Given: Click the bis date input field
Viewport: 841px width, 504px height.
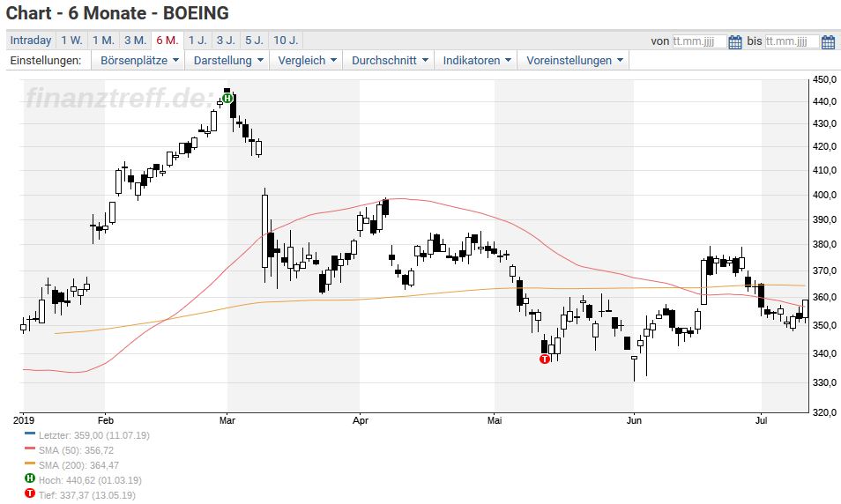Looking at the screenshot, I should [792, 41].
